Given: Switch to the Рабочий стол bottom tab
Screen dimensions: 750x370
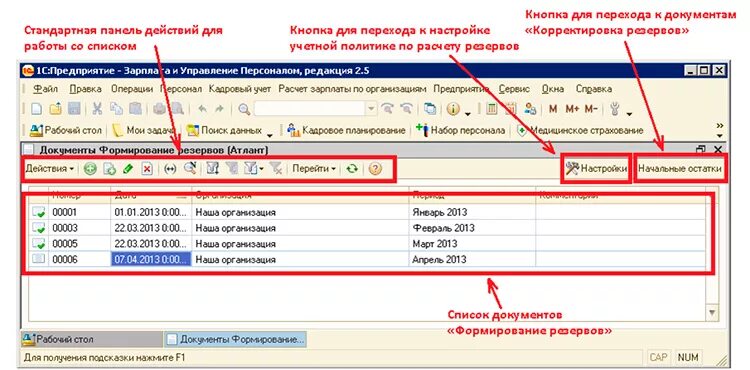Looking at the screenshot, I should (x=92, y=340).
